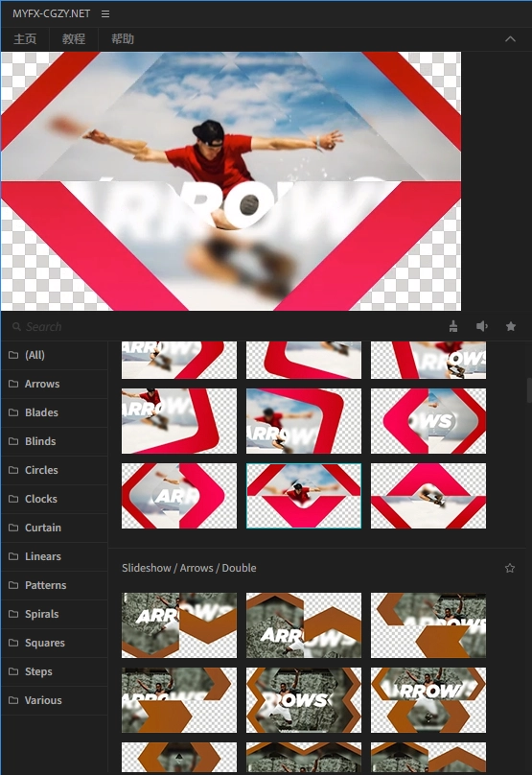This screenshot has height=775, width=532.
Task: Click the Slideshow / Arrows / Double heading
Action: coord(189,568)
